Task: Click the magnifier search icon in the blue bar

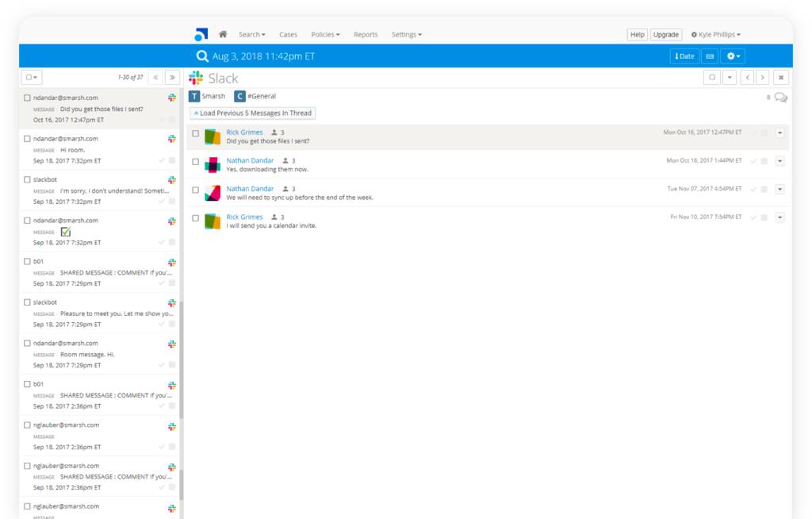Action: coord(202,56)
